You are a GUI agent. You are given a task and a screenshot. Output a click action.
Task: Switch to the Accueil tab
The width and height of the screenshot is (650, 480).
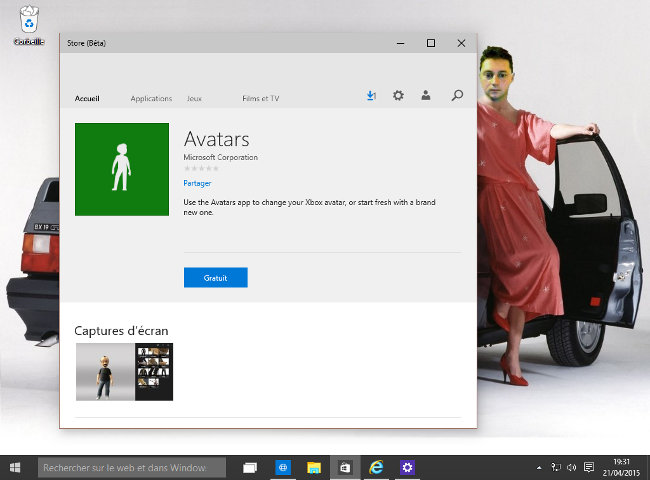pyautogui.click(x=88, y=99)
